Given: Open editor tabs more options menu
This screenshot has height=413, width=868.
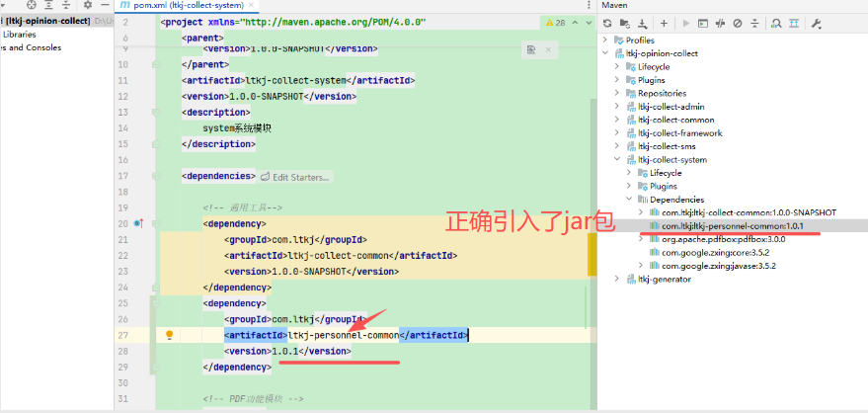Looking at the screenshot, I should point(588,5).
